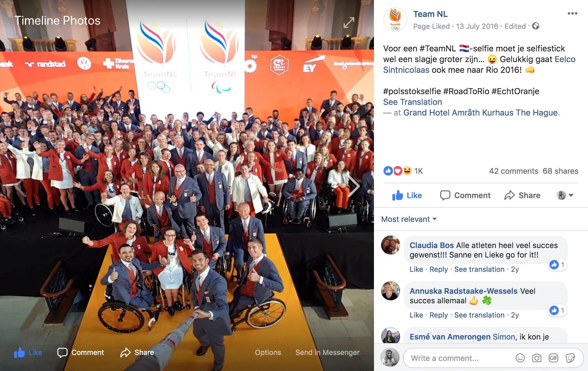Image resolution: width=588 pixels, height=371 pixels.
Task: Attach a photo via camera icon
Action: [537, 358]
